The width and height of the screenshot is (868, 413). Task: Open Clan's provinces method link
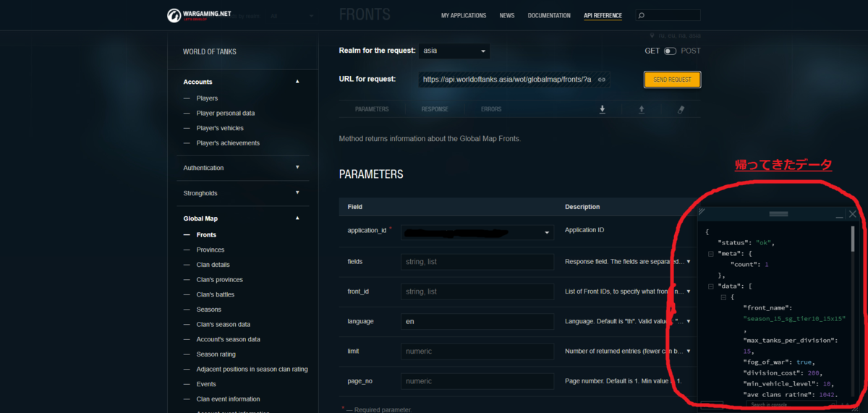point(220,280)
